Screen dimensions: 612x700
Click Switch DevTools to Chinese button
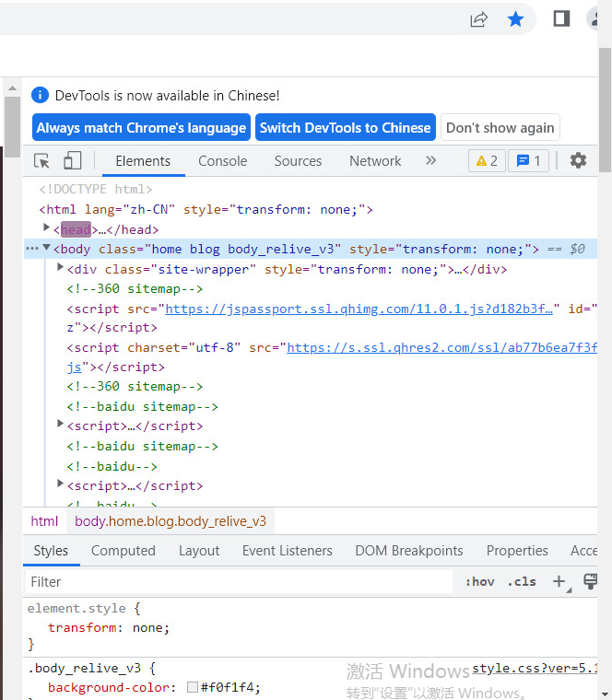coord(346,128)
